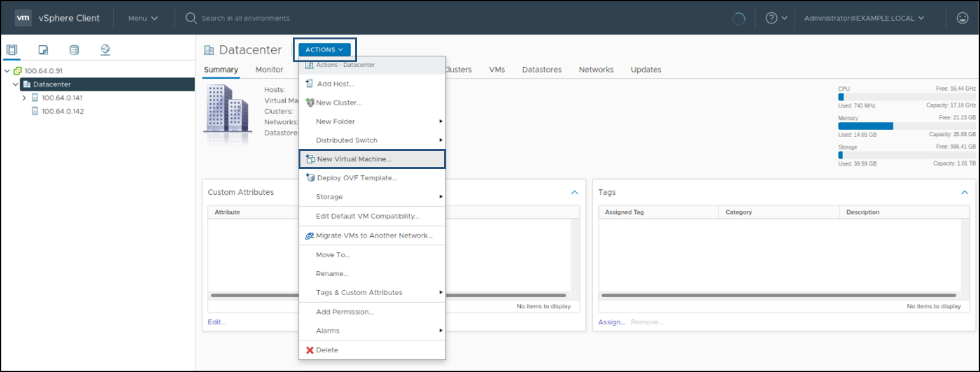Click the vm logo in header
The height and width of the screenshot is (372, 980).
[23, 18]
